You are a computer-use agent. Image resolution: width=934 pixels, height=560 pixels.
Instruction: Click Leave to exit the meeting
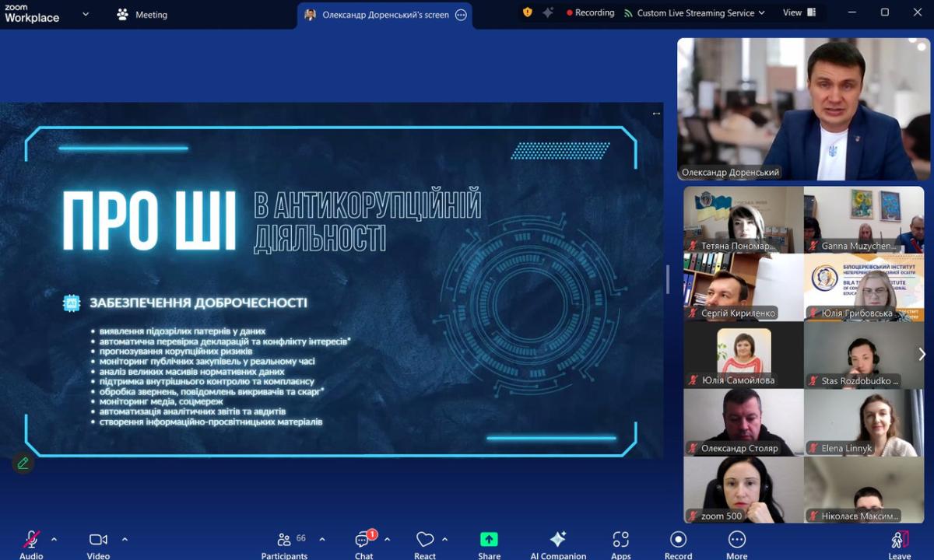pos(899,541)
